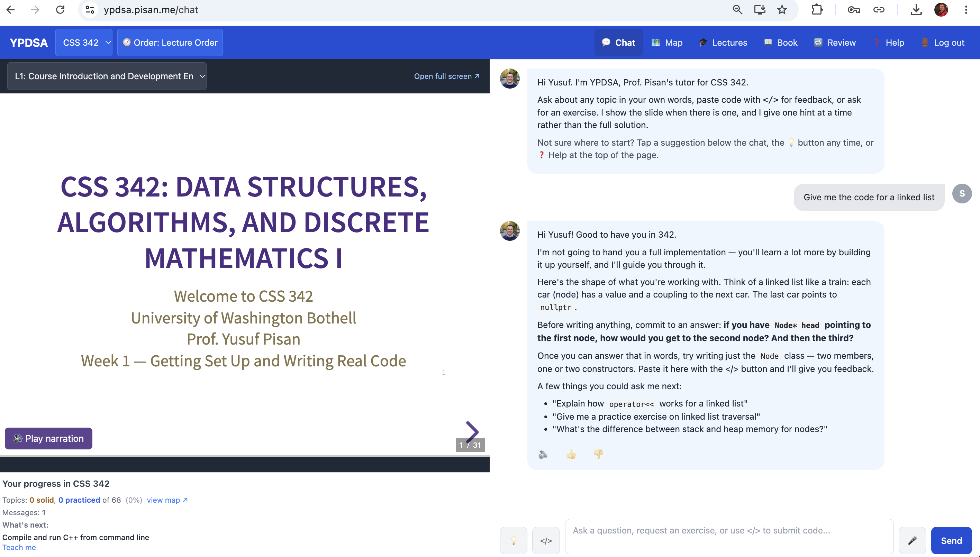Open the Chrome profile avatar
The image size is (980, 557).
tap(941, 10)
